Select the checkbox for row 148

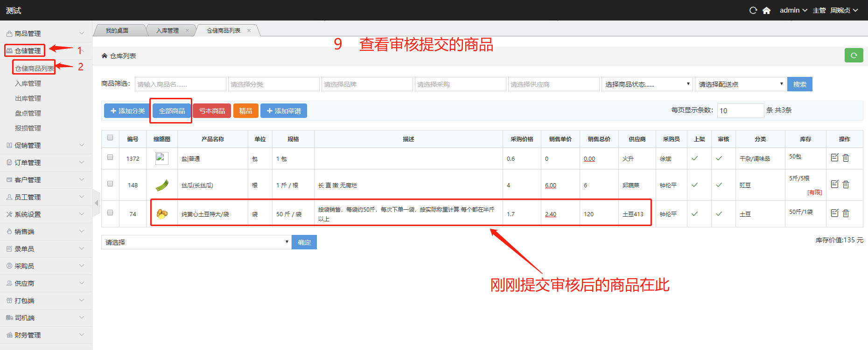(x=110, y=184)
